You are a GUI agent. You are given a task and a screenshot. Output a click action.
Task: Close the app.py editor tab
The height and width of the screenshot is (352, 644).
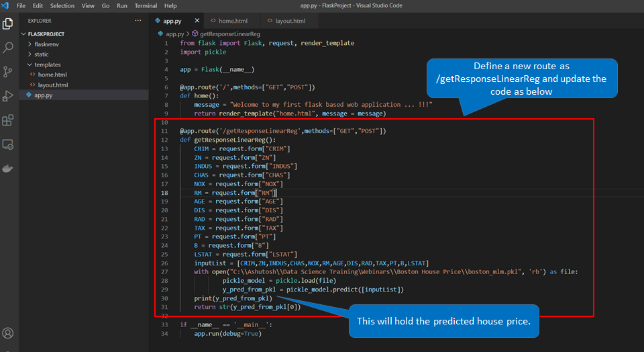pos(197,21)
